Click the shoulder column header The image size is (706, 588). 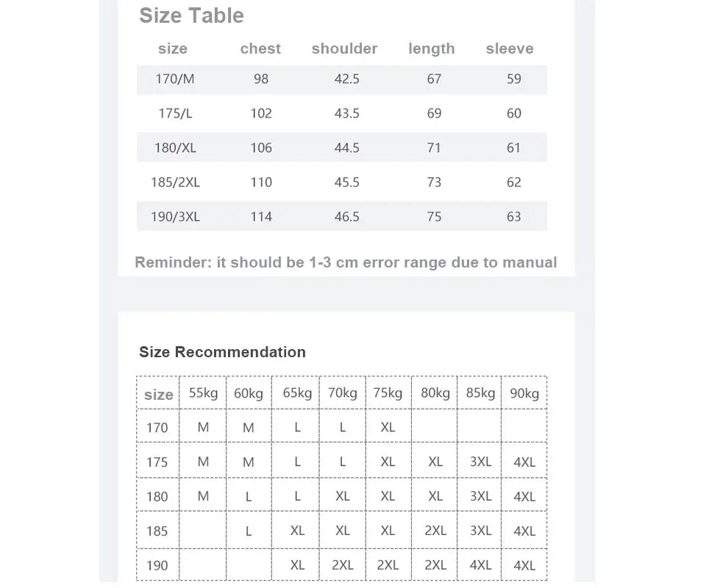[344, 49]
